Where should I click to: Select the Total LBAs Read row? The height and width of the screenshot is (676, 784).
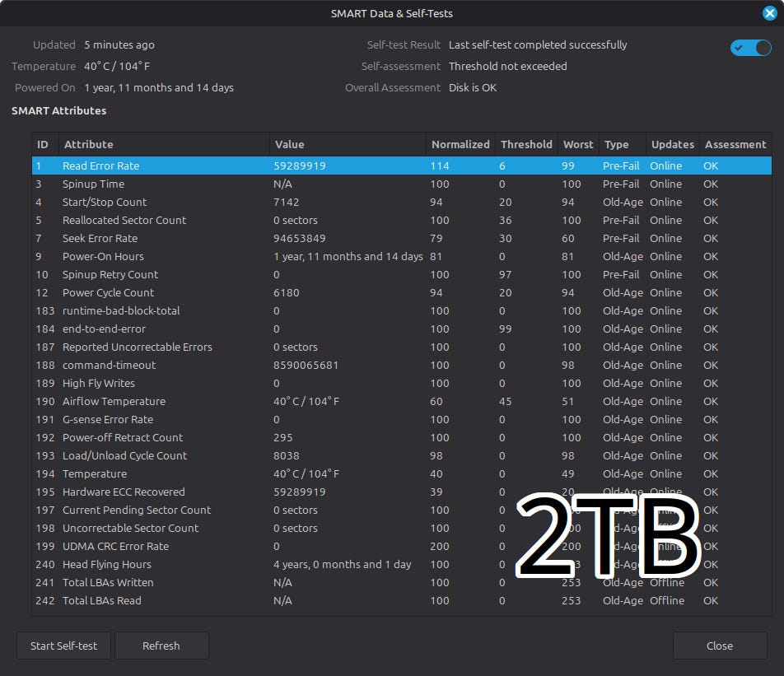pyautogui.click(x=402, y=600)
